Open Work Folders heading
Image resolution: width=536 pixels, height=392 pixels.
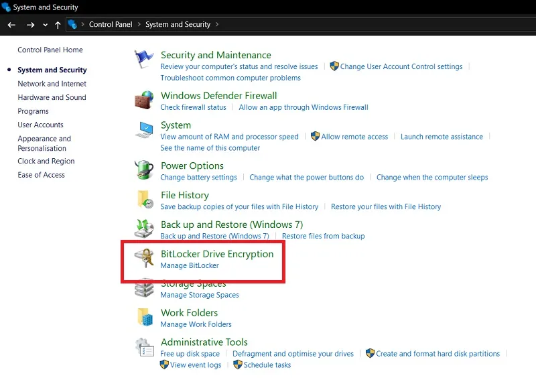tap(189, 313)
